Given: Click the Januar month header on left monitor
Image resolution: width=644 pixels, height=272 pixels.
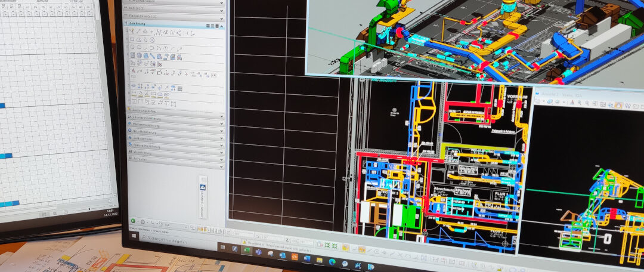Looking at the screenshot, I should 42,1.
